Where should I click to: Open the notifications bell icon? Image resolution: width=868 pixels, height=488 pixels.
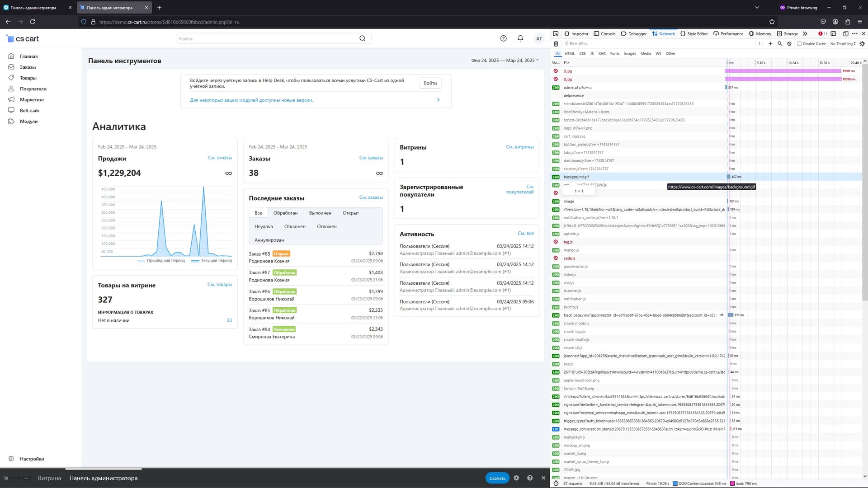pos(520,38)
